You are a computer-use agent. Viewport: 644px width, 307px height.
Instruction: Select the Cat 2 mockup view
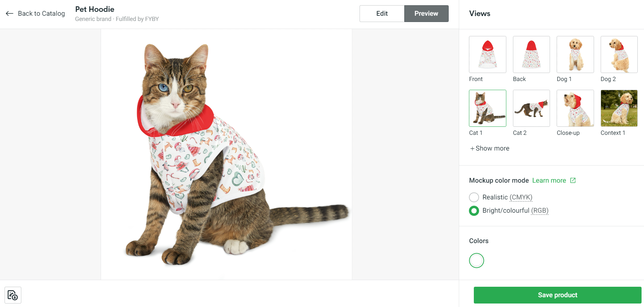pyautogui.click(x=531, y=108)
